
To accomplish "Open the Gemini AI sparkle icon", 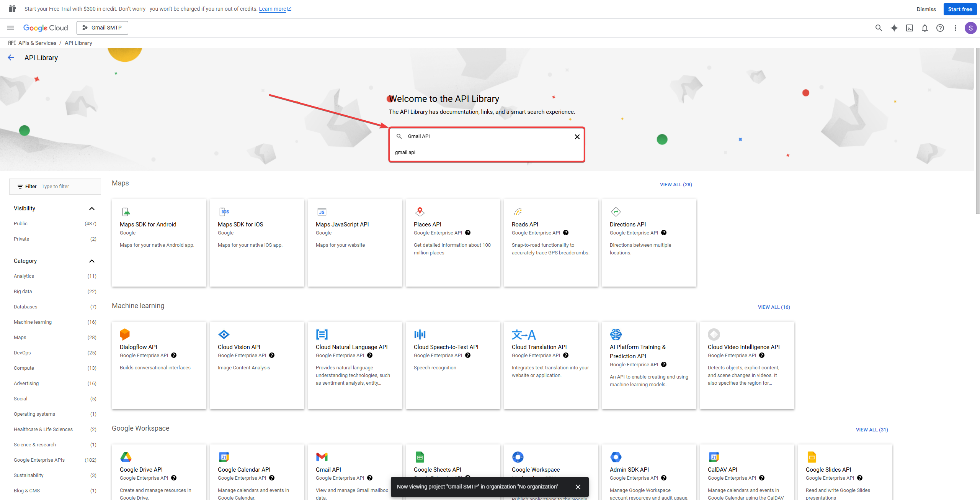I will pyautogui.click(x=894, y=28).
